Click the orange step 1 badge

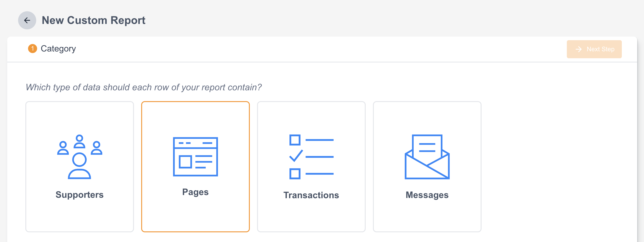click(x=32, y=49)
